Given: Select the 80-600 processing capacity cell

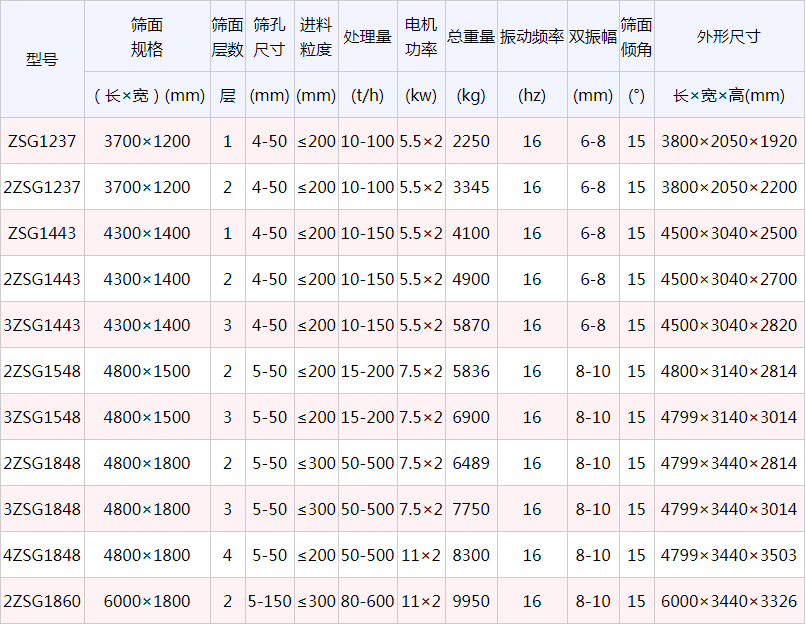Looking at the screenshot, I should (367, 601).
